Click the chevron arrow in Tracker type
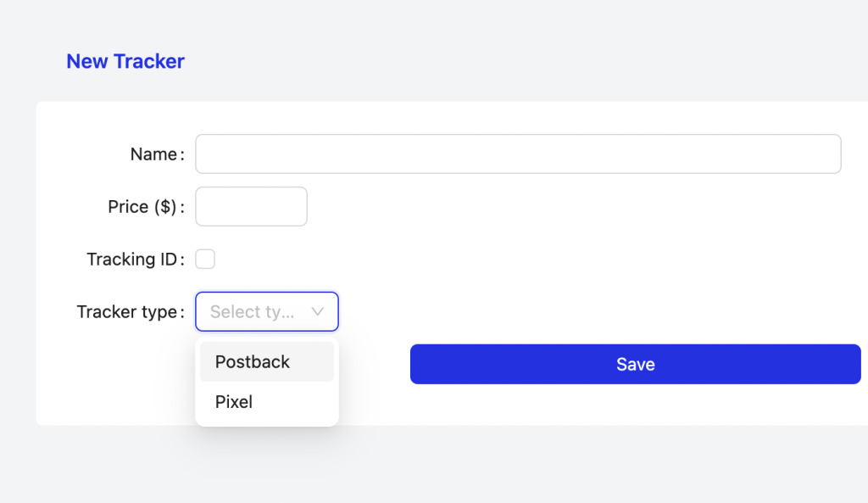The image size is (868, 503). click(318, 312)
